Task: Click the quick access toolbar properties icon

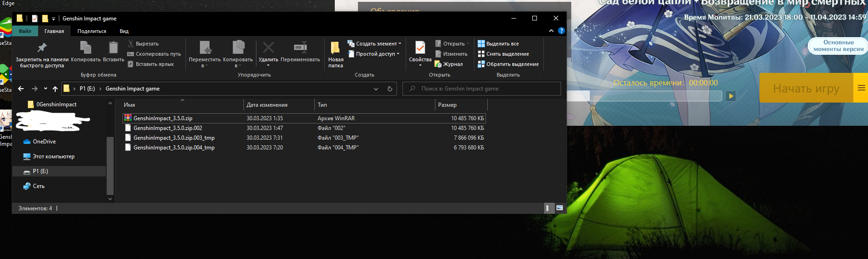Action: (x=34, y=19)
